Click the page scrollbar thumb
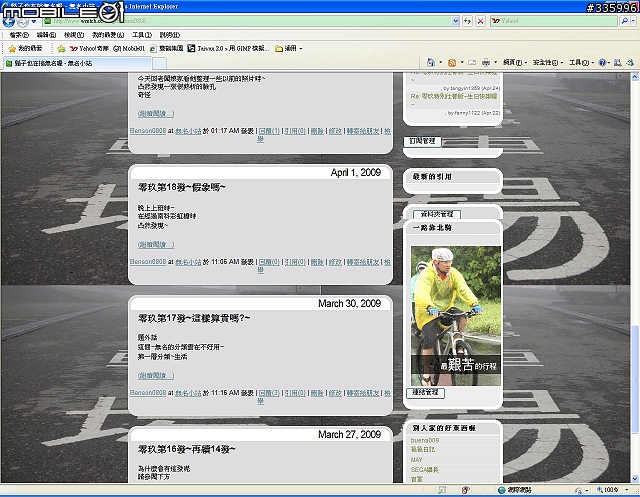The width and height of the screenshot is (640, 497). (635, 379)
